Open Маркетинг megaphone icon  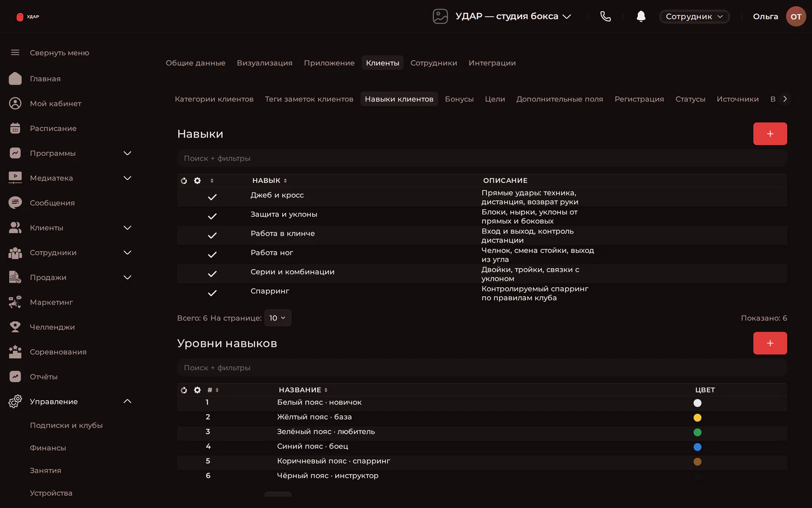pyautogui.click(x=15, y=302)
